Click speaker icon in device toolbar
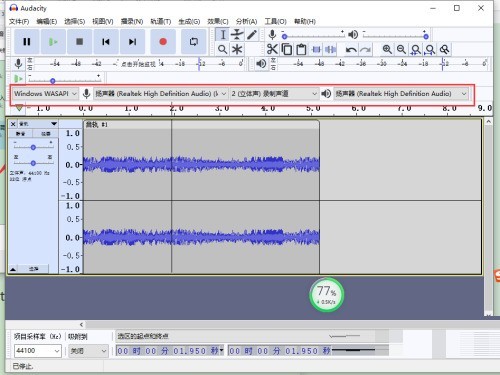This screenshot has width=500, height=375. [x=326, y=94]
